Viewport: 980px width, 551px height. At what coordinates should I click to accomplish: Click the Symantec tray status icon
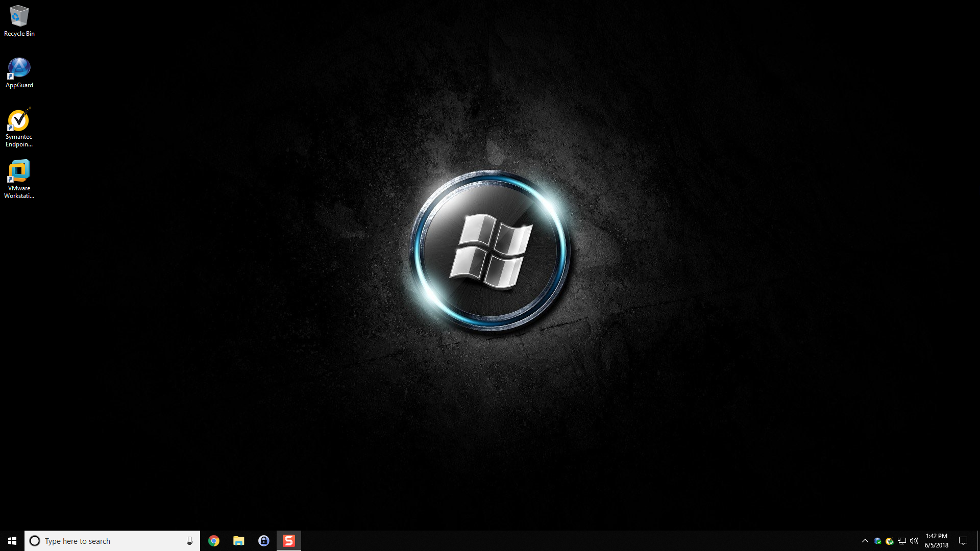(x=890, y=541)
